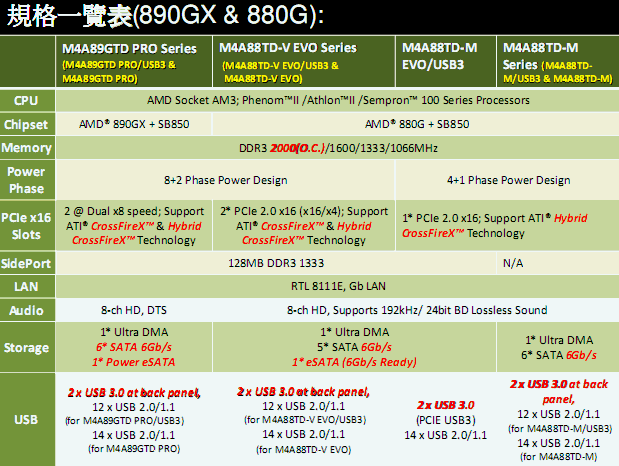Click the rightmost storage cell '6* SATA 6Gb/s'
The image size is (619, 466).
(558, 348)
